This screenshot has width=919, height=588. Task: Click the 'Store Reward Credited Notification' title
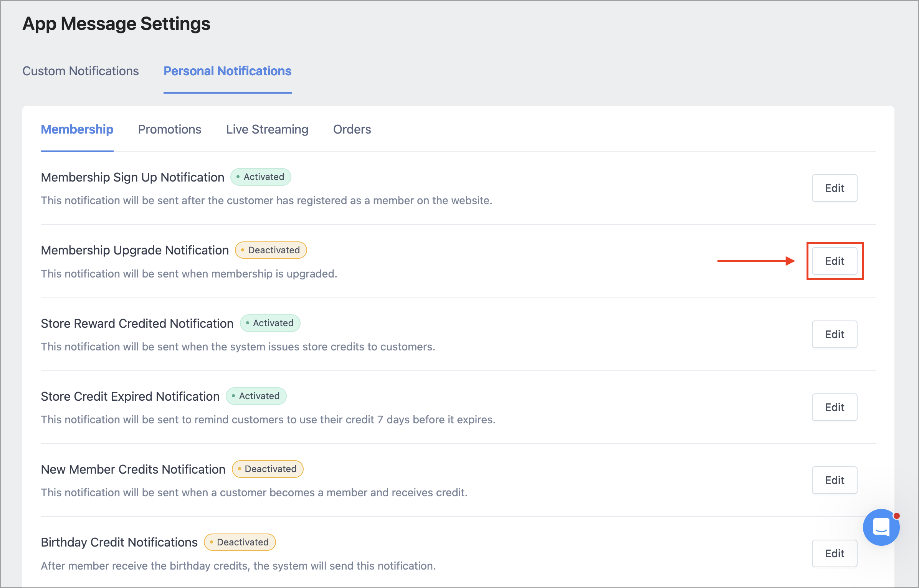click(x=137, y=324)
